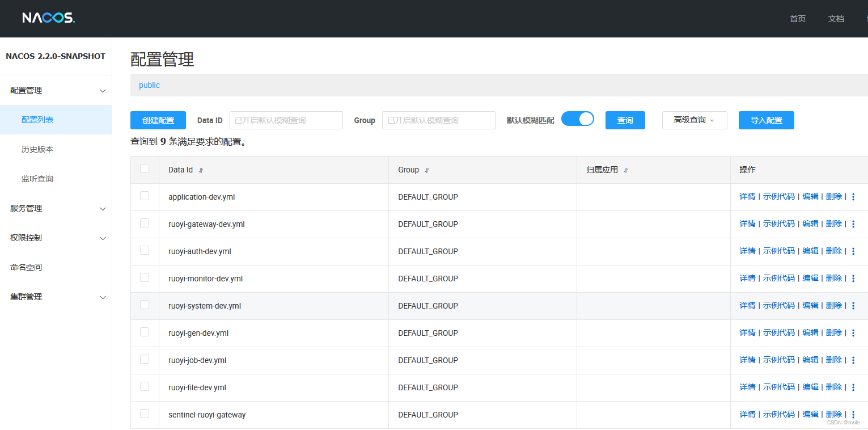Viewport: 868px width, 430px height.
Task: Open the 高级查询 dropdown
Action: tap(695, 120)
